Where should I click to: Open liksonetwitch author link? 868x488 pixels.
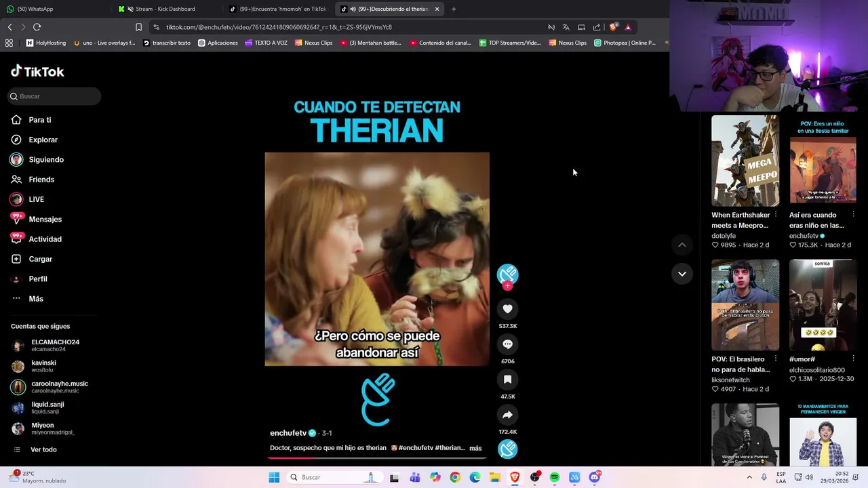730,380
